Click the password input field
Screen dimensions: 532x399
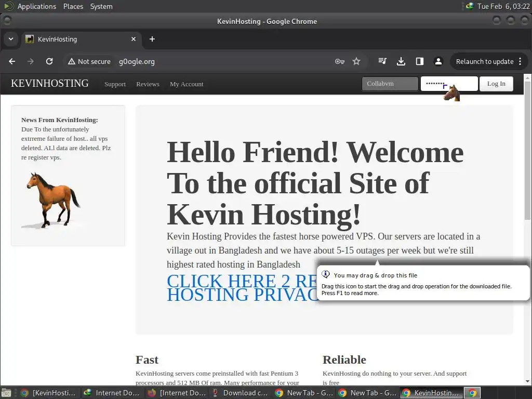(449, 84)
